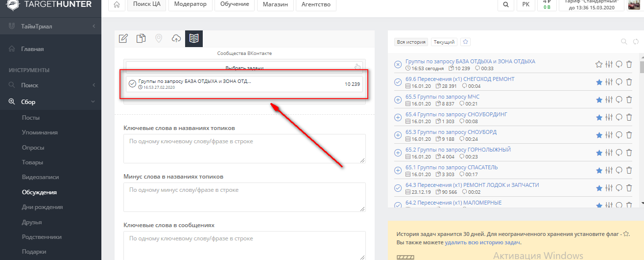Toggle the favorites star filter in history header
The height and width of the screenshot is (260, 644).
point(466,42)
